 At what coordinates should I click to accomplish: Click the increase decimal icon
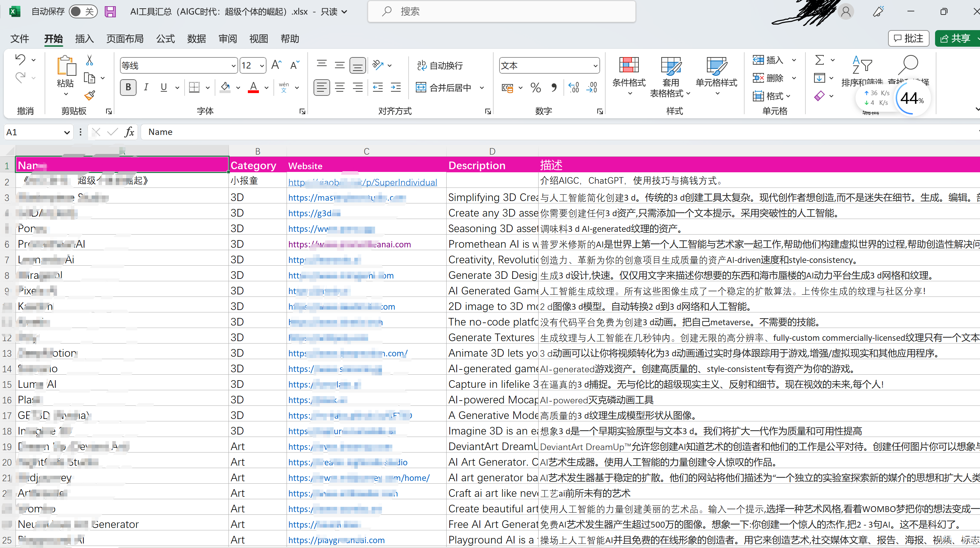574,88
